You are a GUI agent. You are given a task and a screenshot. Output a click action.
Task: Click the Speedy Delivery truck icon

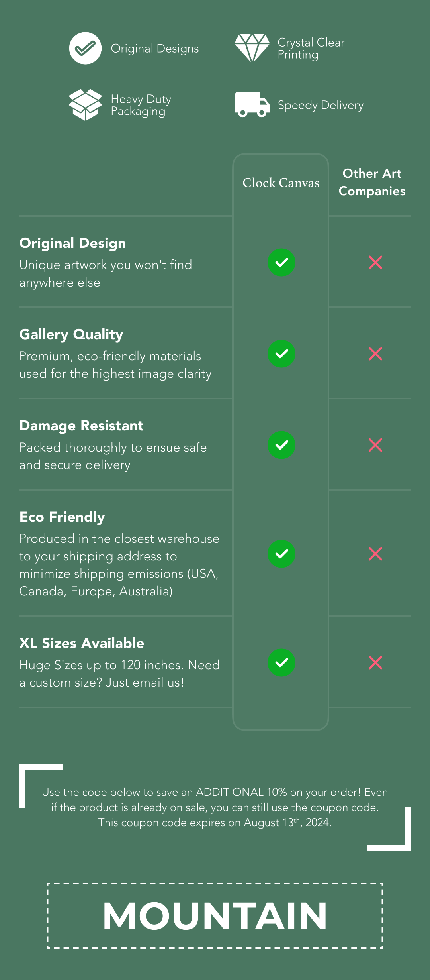pos(252,104)
